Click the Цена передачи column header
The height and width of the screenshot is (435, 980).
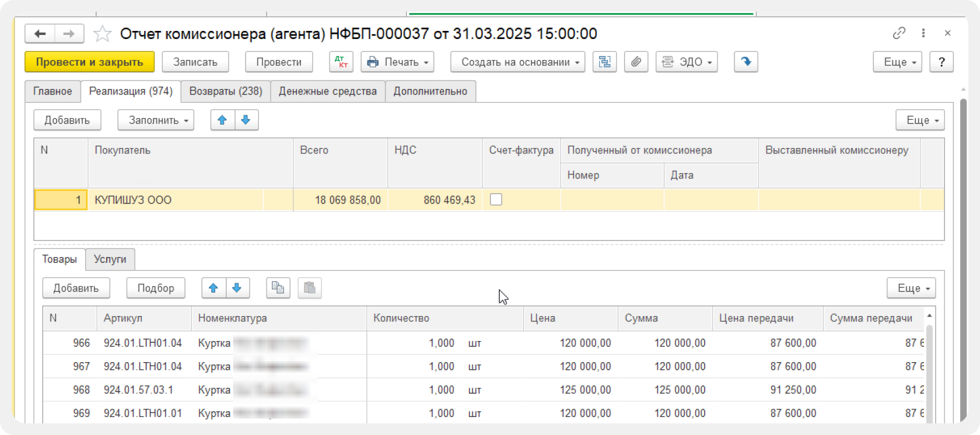point(768,318)
